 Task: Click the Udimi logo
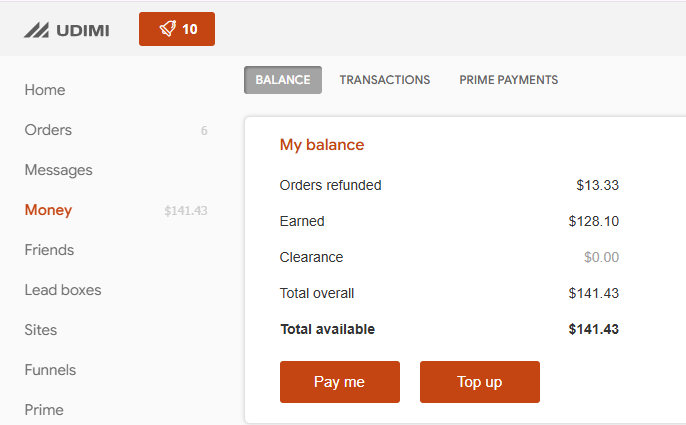[x=66, y=30]
